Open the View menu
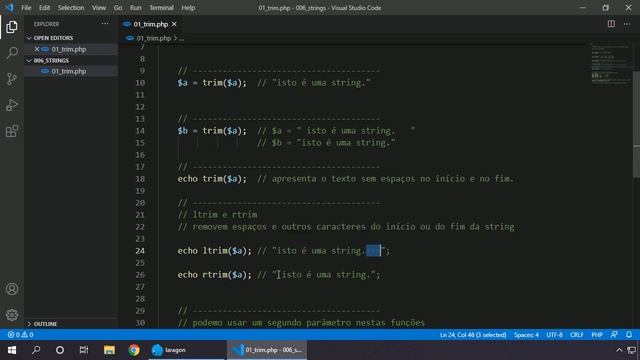640x360 pixels. tap(98, 8)
